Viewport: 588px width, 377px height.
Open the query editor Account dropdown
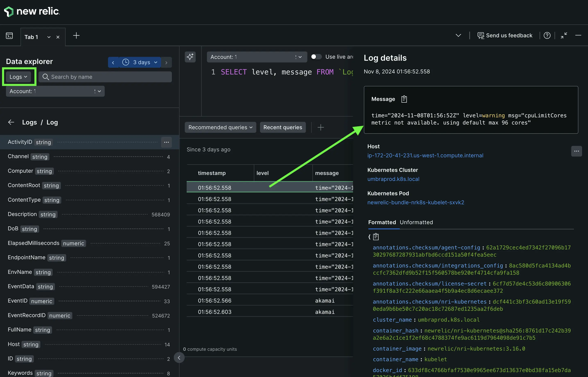(x=257, y=57)
